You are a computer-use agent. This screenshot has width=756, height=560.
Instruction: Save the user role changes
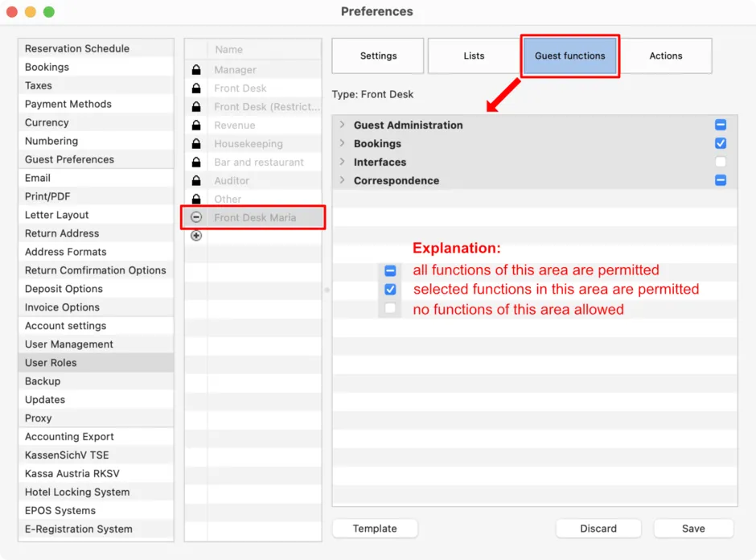pyautogui.click(x=693, y=529)
